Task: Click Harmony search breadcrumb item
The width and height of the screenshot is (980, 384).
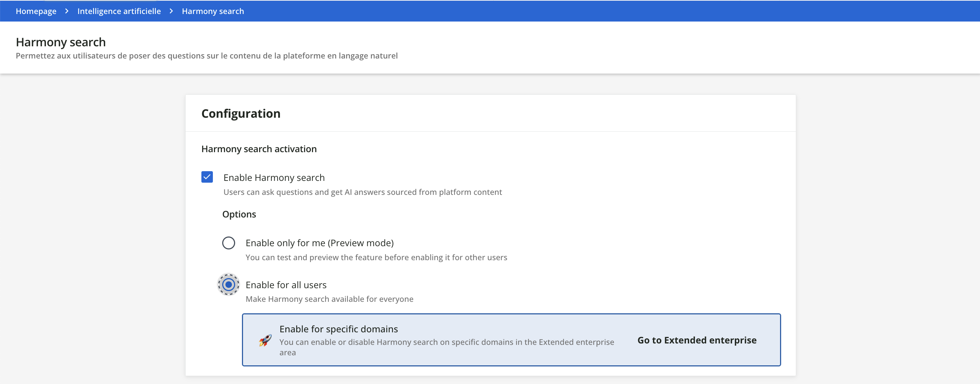Action: pyautogui.click(x=213, y=11)
